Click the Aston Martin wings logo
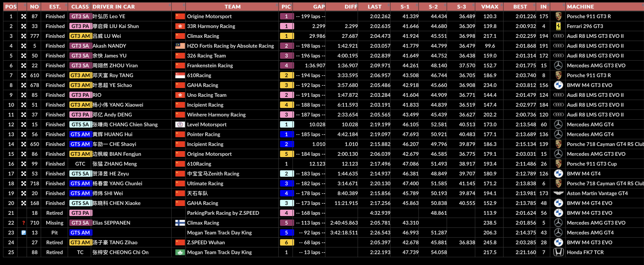 click(x=558, y=193)
